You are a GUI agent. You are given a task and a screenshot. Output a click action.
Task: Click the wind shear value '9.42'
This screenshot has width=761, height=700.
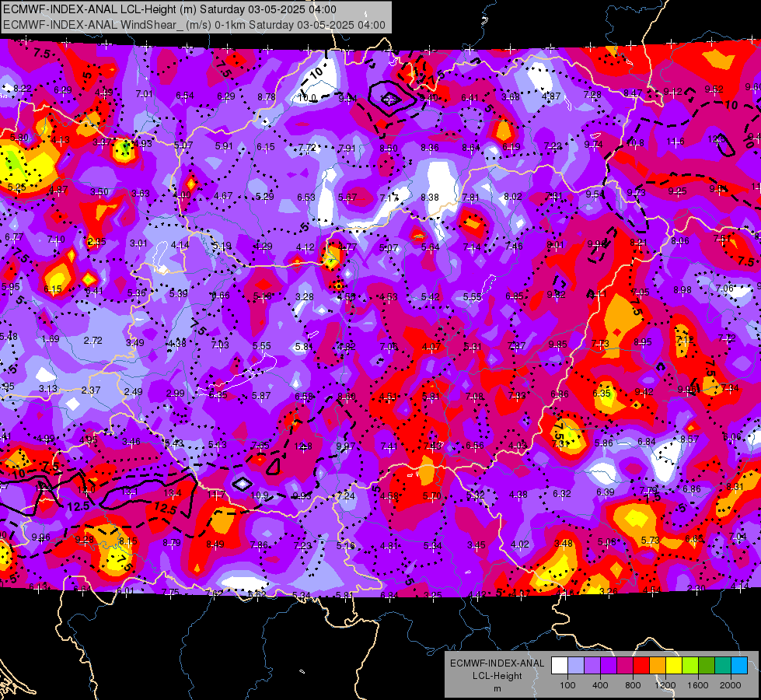pos(644,392)
